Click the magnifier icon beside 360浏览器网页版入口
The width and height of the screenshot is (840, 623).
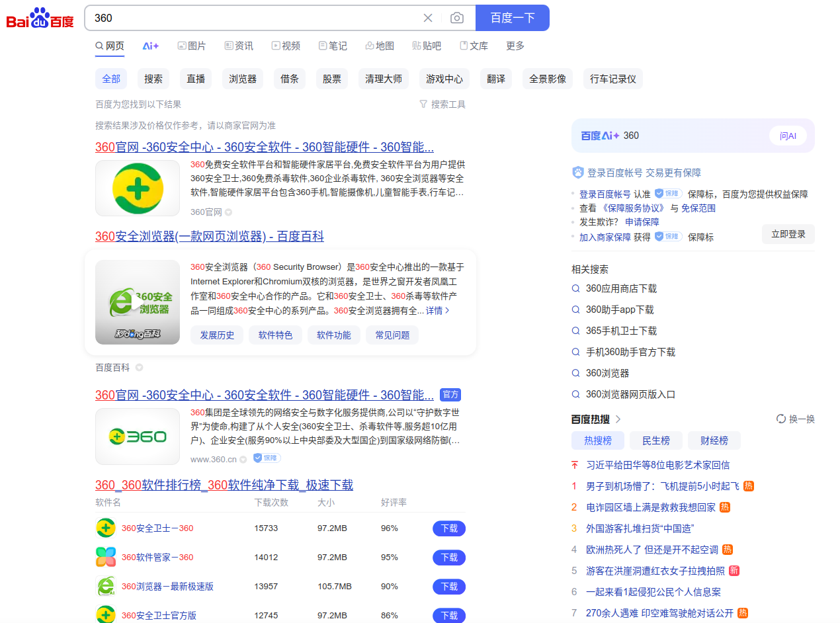click(576, 394)
